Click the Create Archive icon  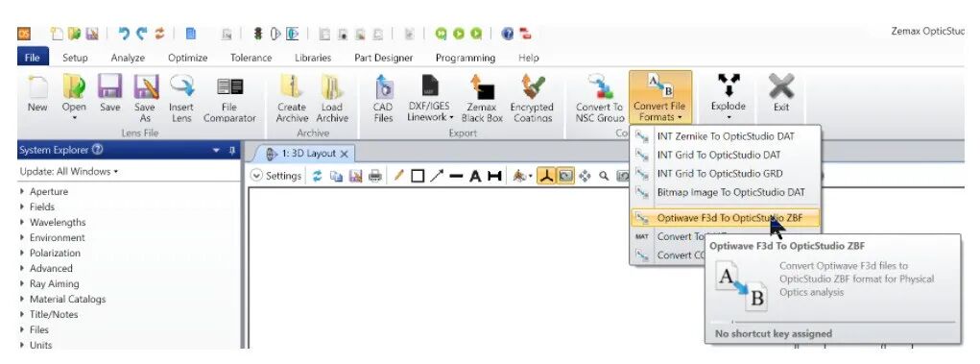(292, 99)
